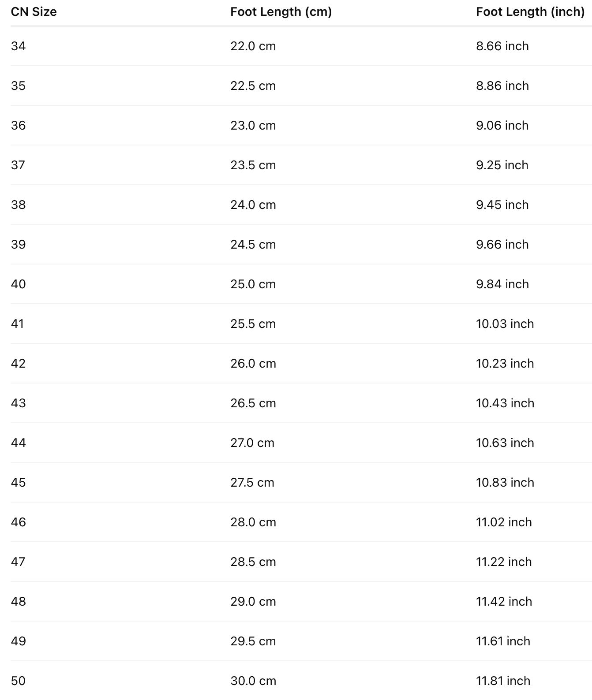Viewport: 592px width, 700px height.
Task: Click CN size 40 cell
Action: tap(19, 284)
